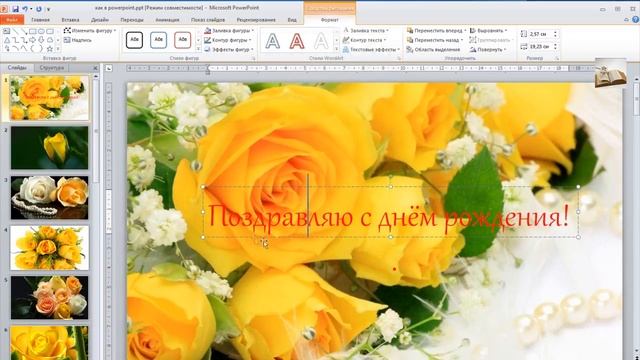Open Переместить вперед dropdown
Screen dimensions: 640x360
436,31
